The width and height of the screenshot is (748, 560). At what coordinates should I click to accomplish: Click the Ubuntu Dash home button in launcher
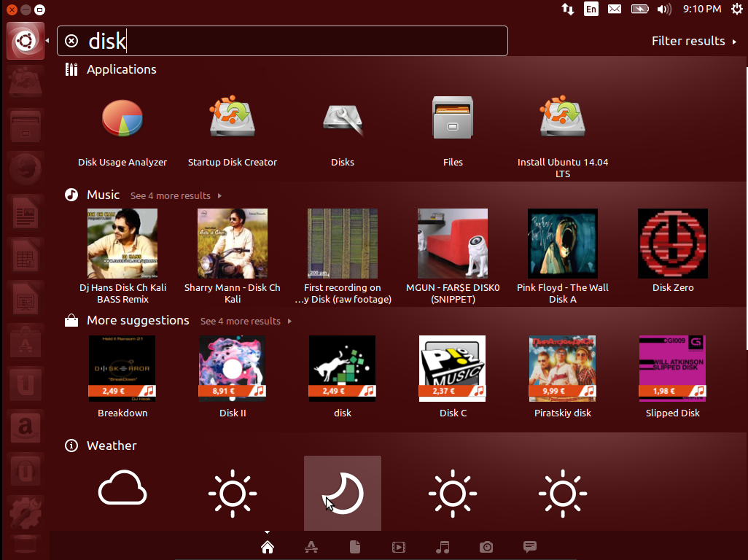coord(26,41)
